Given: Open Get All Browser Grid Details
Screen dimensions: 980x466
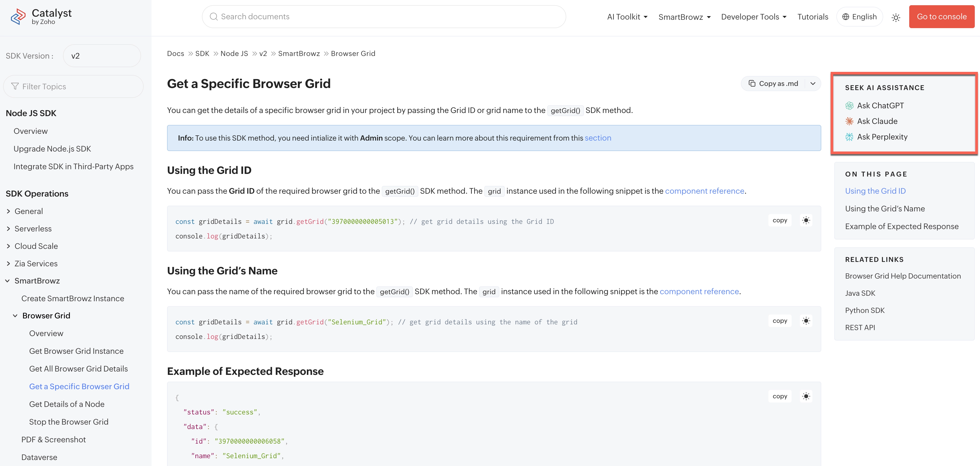Looking at the screenshot, I should pyautogui.click(x=78, y=369).
